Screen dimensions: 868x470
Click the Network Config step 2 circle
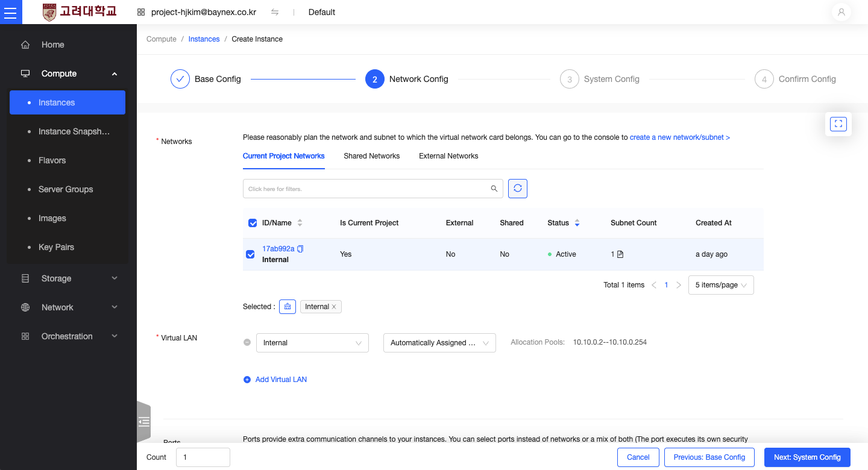tap(375, 79)
